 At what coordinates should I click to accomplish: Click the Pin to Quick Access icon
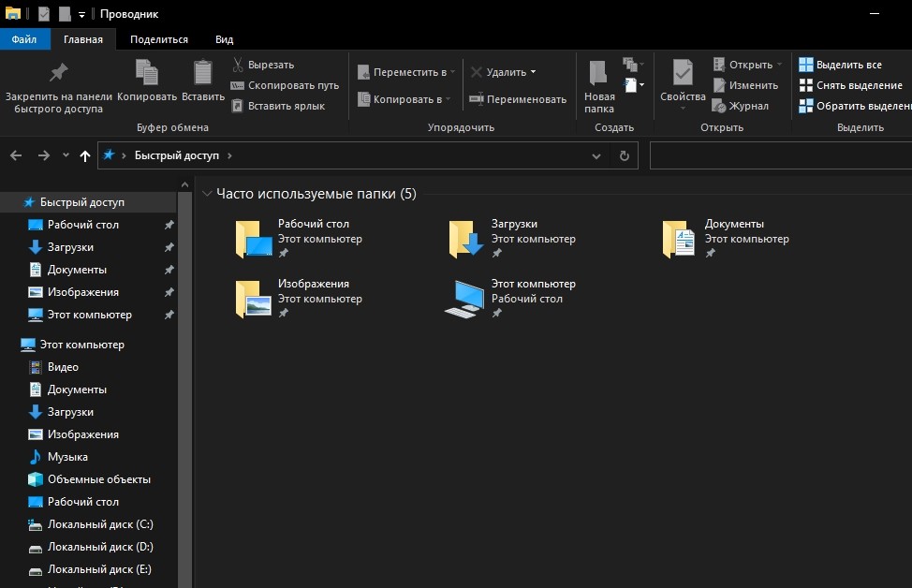click(58, 73)
